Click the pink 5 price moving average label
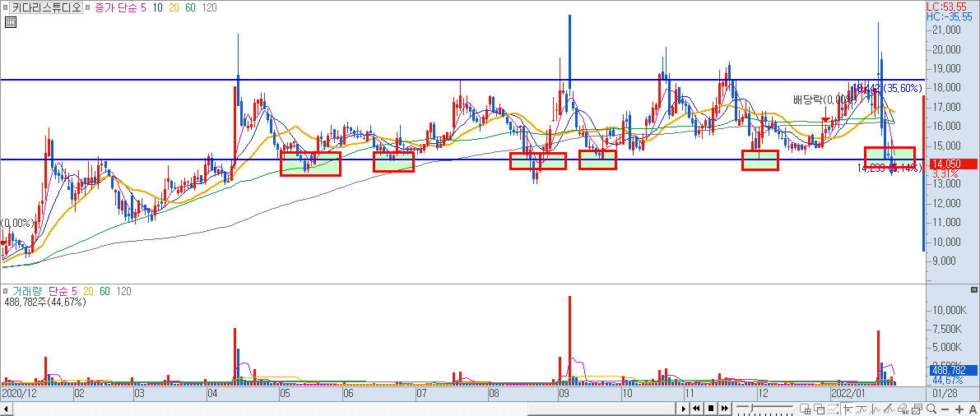 pyautogui.click(x=144, y=8)
